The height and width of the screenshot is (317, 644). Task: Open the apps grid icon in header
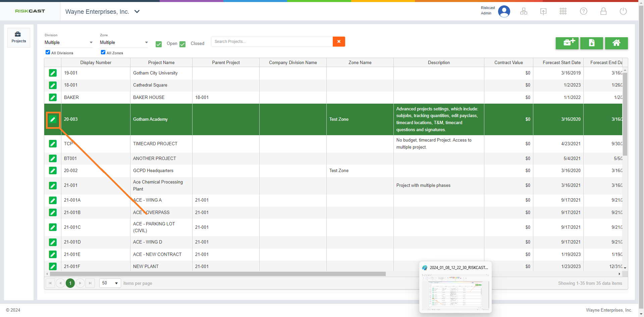coord(563,11)
